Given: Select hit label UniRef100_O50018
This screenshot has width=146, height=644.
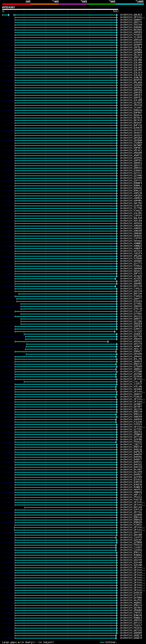Looking at the screenshot, I should coord(131,105).
